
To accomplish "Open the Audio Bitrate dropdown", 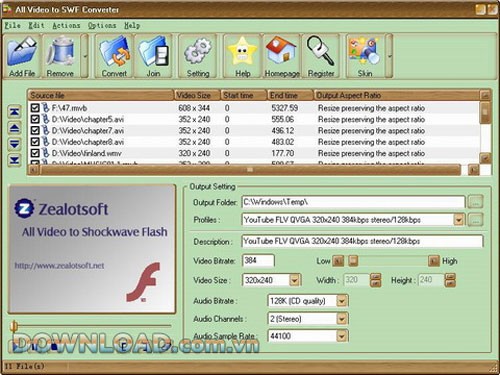I will pos(342,301).
